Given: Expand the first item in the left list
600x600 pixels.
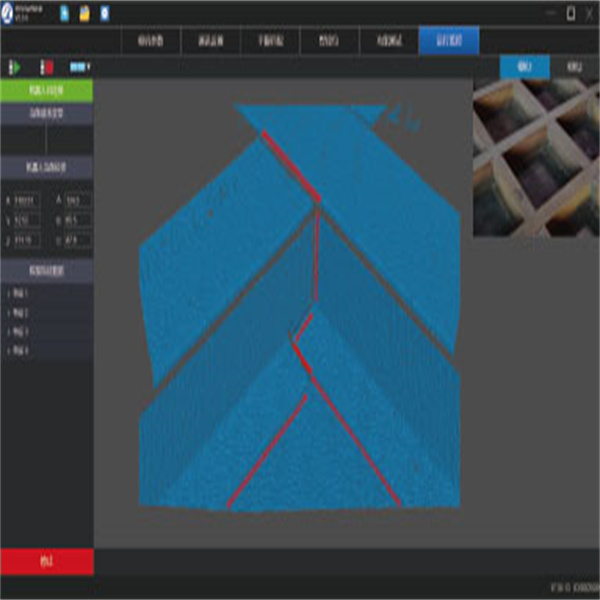Looking at the screenshot, I should coord(18,294).
